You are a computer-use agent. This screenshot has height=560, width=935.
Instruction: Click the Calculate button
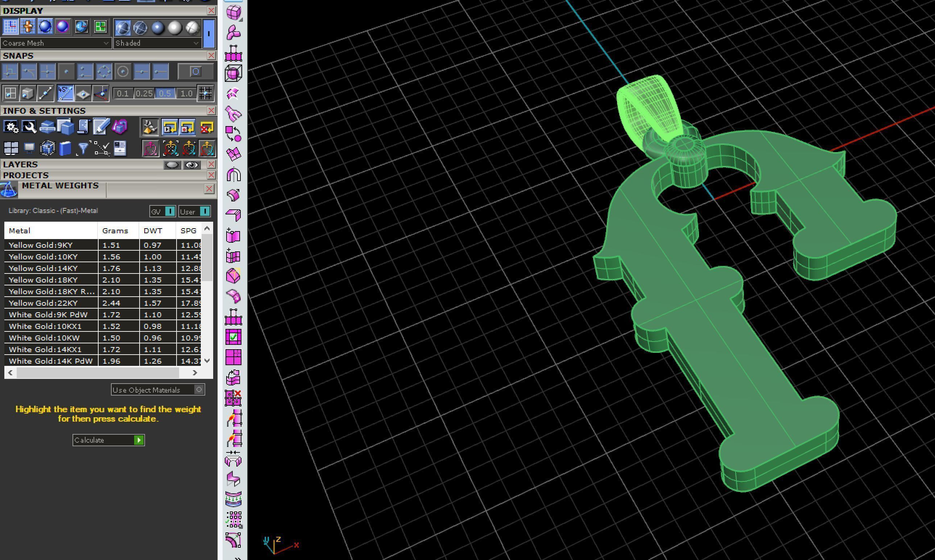point(108,440)
